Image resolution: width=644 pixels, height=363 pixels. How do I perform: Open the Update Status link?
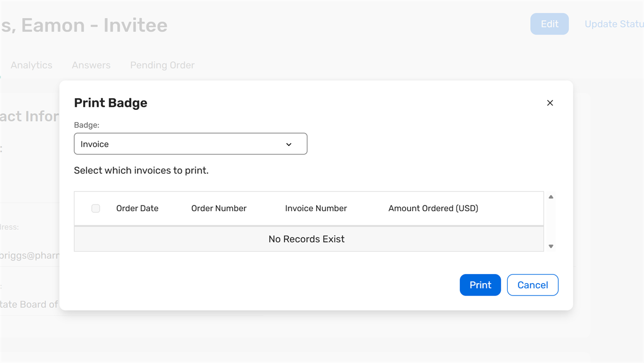[613, 24]
